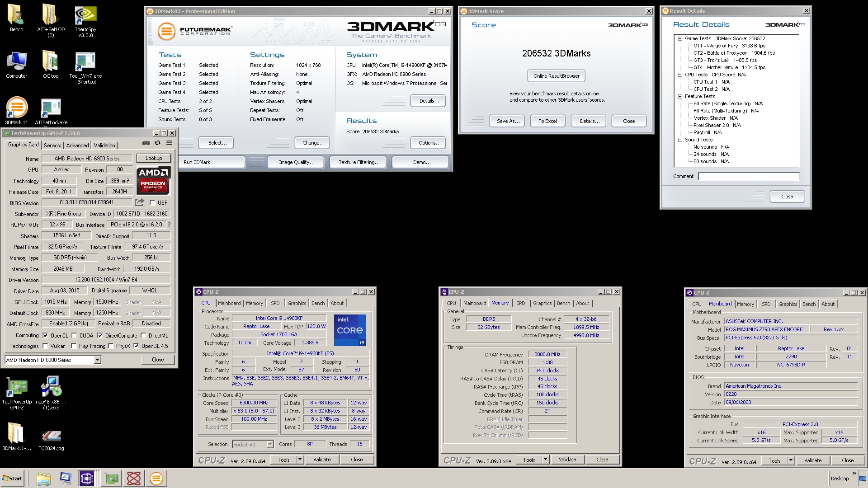The height and width of the screenshot is (488, 868).
Task: Open the Computer desktop icon
Action: pyautogui.click(x=16, y=65)
